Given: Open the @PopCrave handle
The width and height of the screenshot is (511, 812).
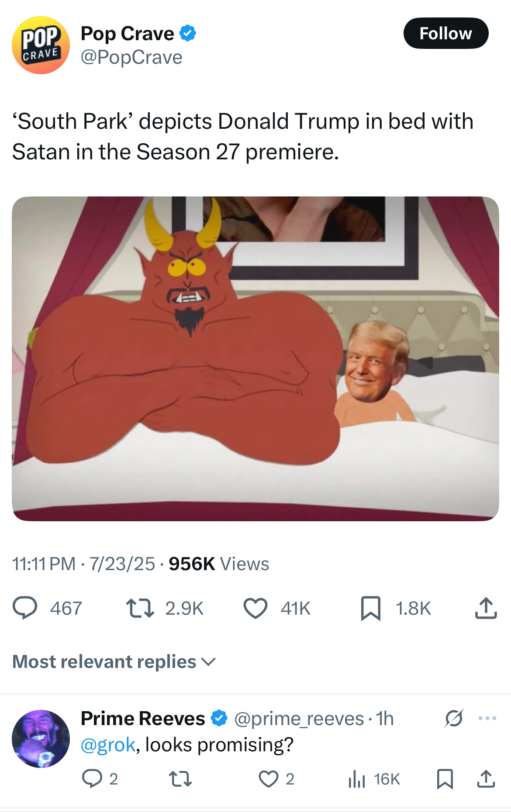Looking at the screenshot, I should [131, 57].
